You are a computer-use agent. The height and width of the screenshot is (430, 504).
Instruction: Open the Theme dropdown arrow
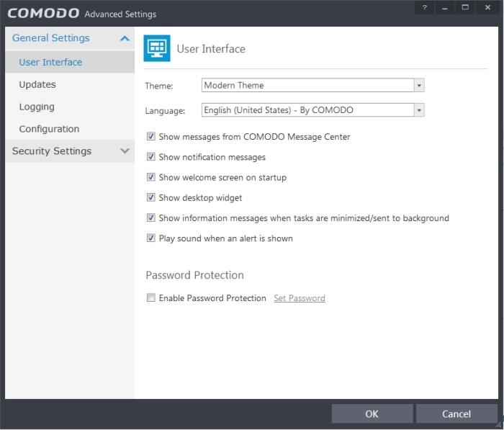[x=419, y=85]
